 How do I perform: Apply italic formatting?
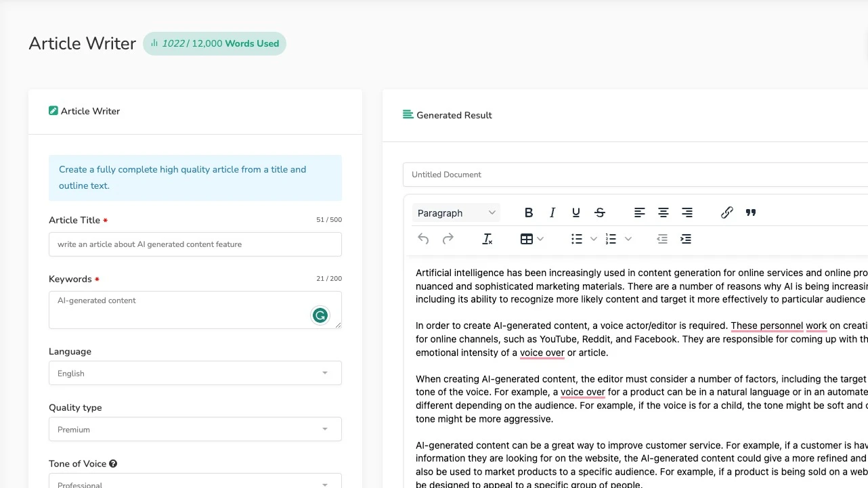[x=552, y=212]
